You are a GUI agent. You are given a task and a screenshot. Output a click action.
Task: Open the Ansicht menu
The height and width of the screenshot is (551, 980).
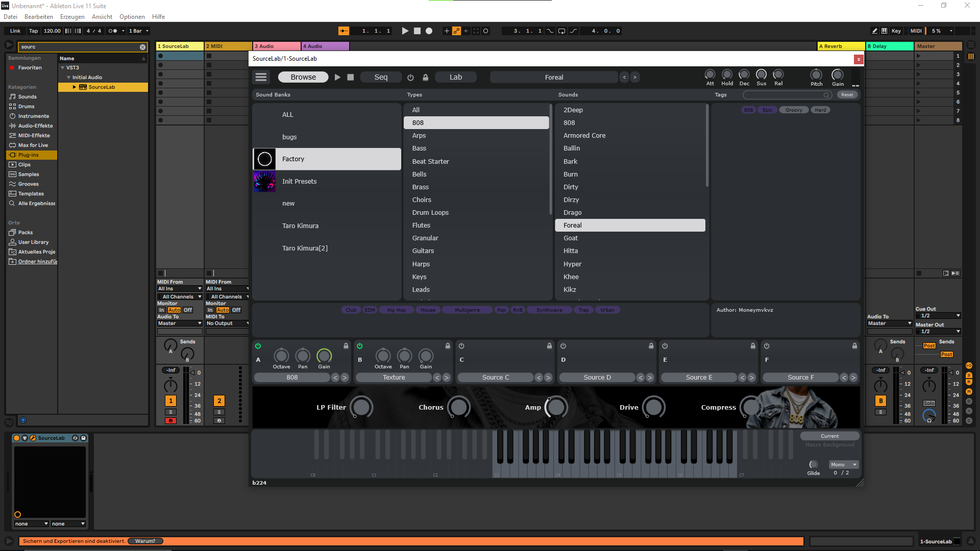tap(102, 17)
